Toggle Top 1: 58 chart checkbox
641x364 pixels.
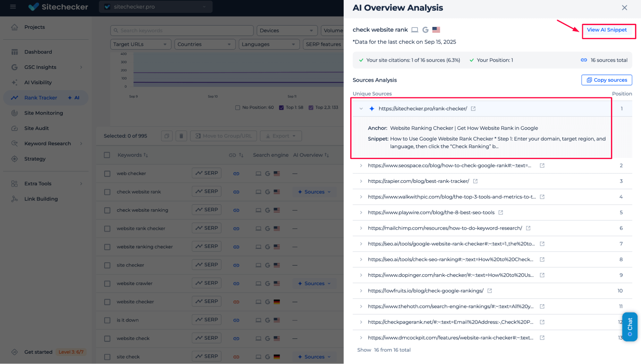[x=281, y=107]
